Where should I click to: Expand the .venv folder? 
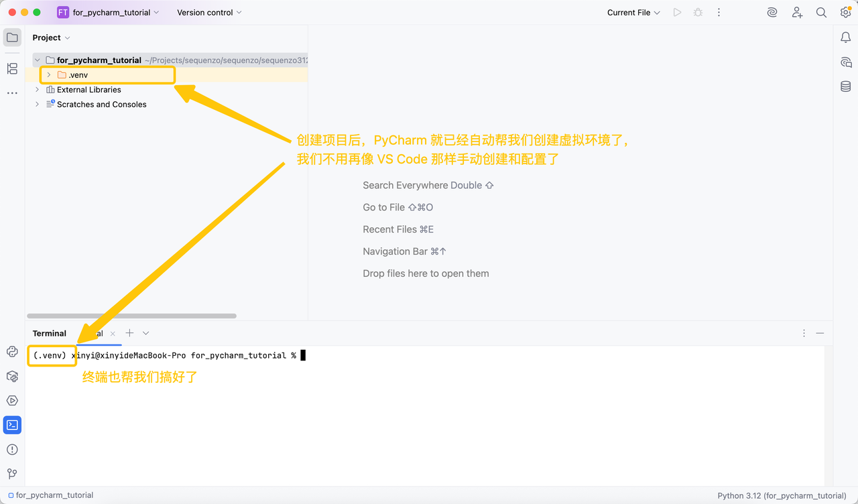[48, 75]
